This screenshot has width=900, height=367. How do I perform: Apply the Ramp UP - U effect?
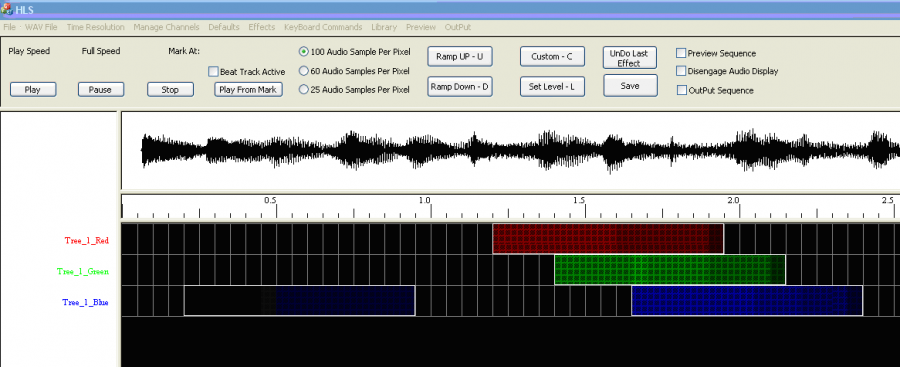(x=460, y=56)
